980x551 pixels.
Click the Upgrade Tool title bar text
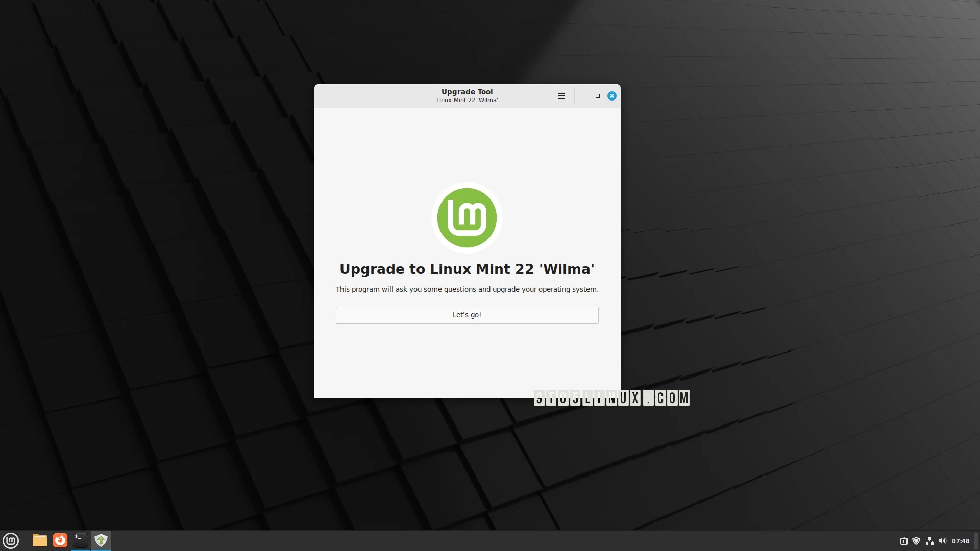coord(467,92)
